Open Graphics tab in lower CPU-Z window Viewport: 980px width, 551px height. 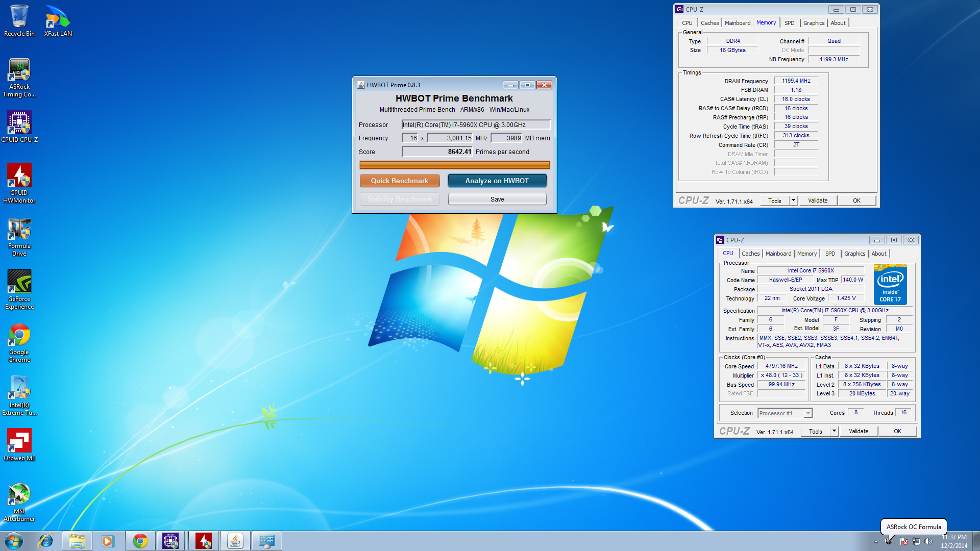tap(854, 254)
